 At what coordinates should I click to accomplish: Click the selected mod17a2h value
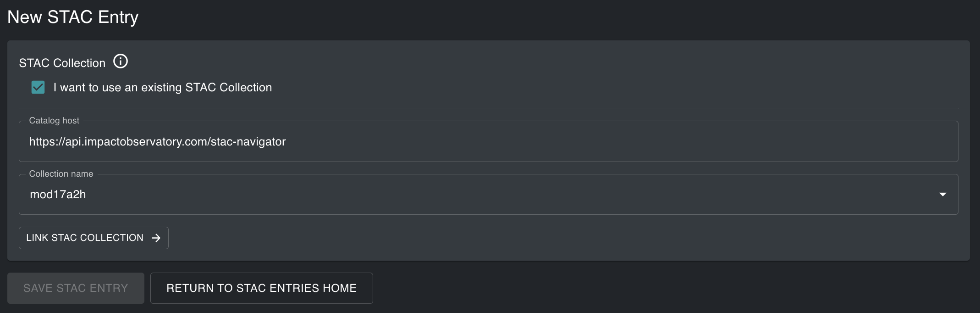[58, 195]
